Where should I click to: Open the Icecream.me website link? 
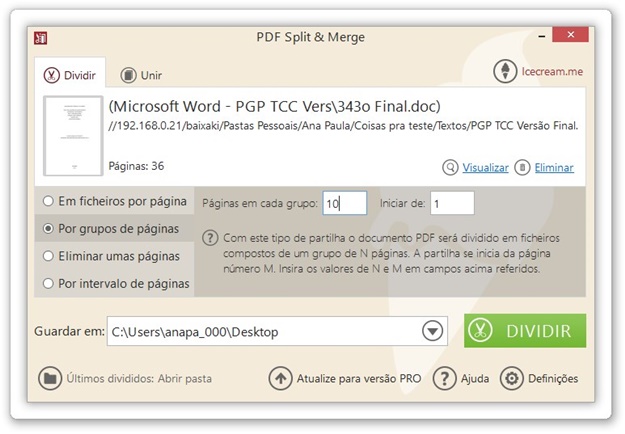point(552,72)
